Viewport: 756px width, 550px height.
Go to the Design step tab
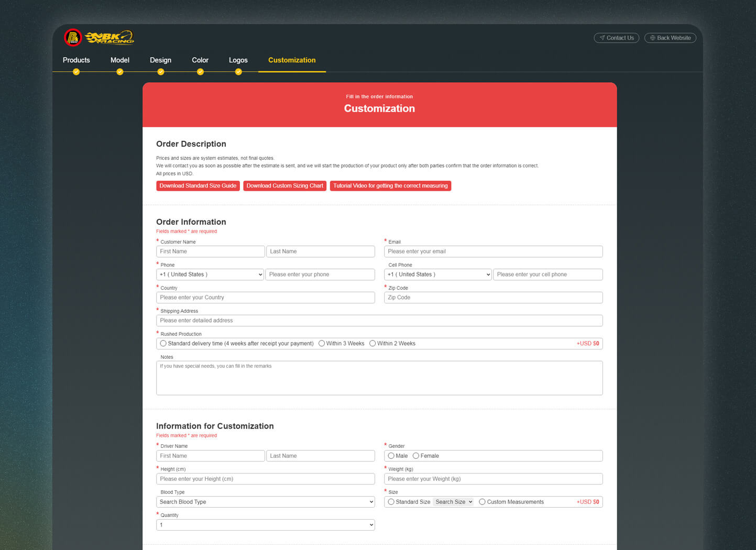pyautogui.click(x=160, y=60)
